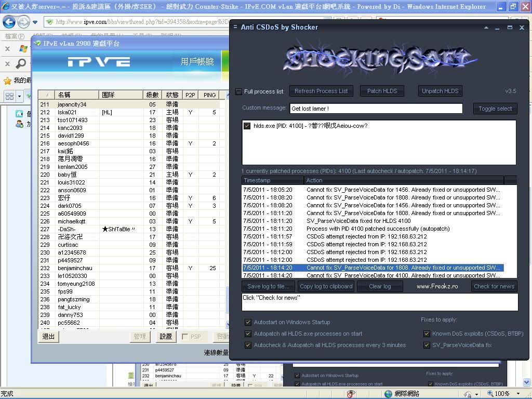The height and width of the screenshot is (399, 532).
Task: Roll up the Anti CSDoS window
Action: [486, 28]
